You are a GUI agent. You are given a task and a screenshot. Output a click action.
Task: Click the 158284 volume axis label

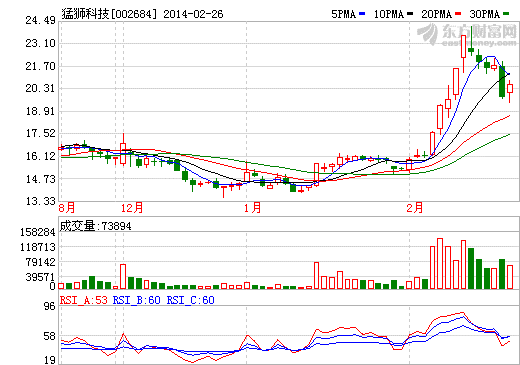38,232
